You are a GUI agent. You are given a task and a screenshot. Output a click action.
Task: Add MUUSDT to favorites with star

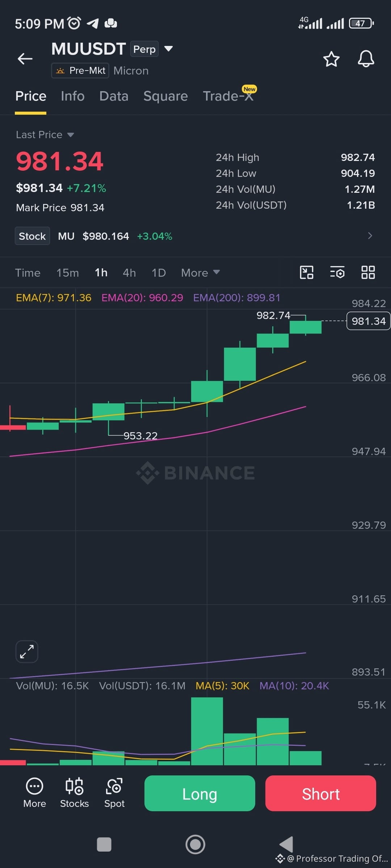(x=331, y=59)
